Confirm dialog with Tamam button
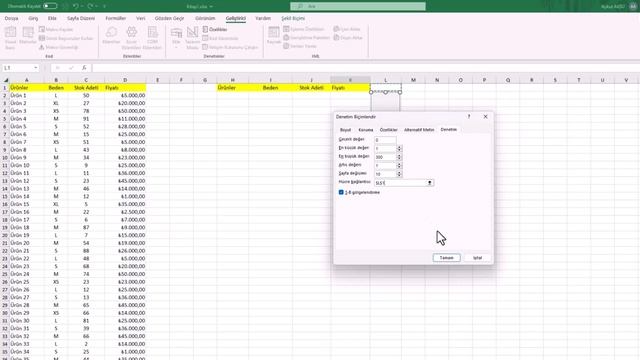 click(447, 258)
